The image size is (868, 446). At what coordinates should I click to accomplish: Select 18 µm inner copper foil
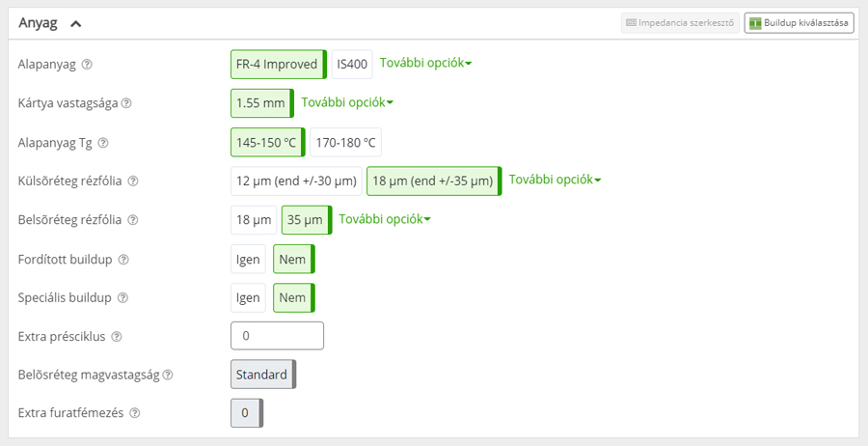pos(252,220)
